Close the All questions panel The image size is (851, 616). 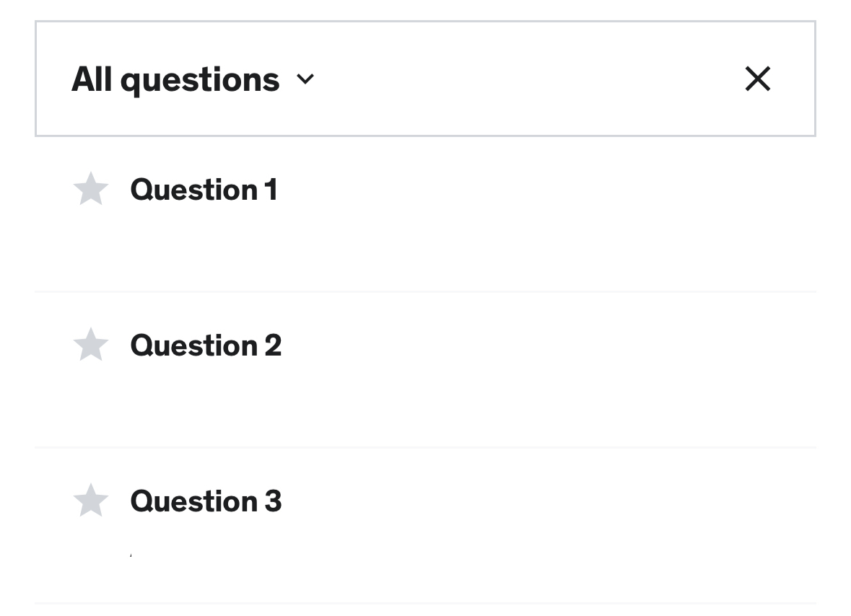point(757,79)
